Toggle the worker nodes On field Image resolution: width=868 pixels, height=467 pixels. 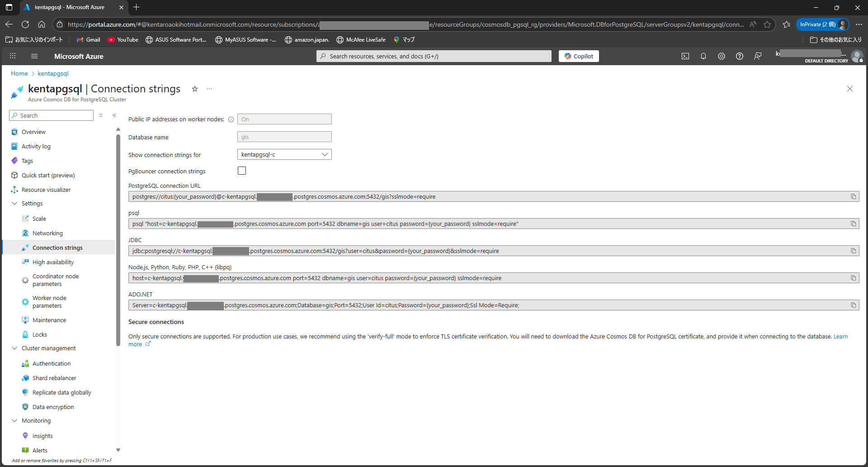pyautogui.click(x=284, y=119)
